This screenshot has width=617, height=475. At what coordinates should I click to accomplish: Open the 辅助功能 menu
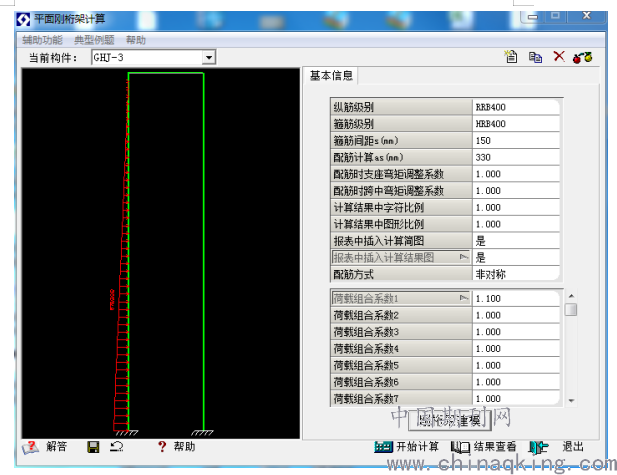[42, 40]
